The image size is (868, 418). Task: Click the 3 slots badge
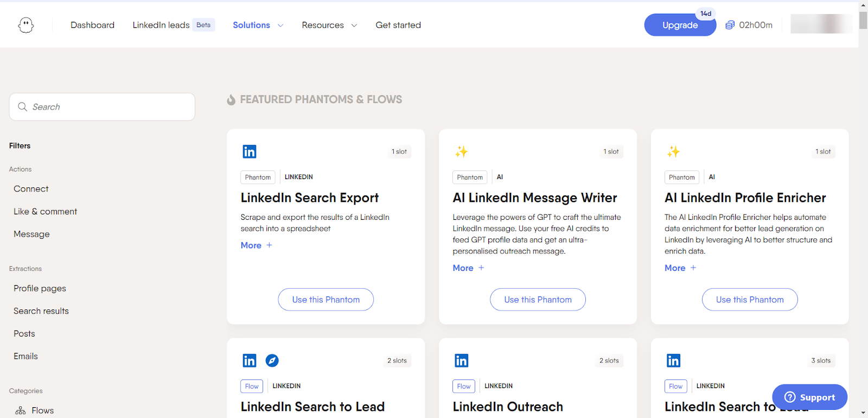pos(821,360)
